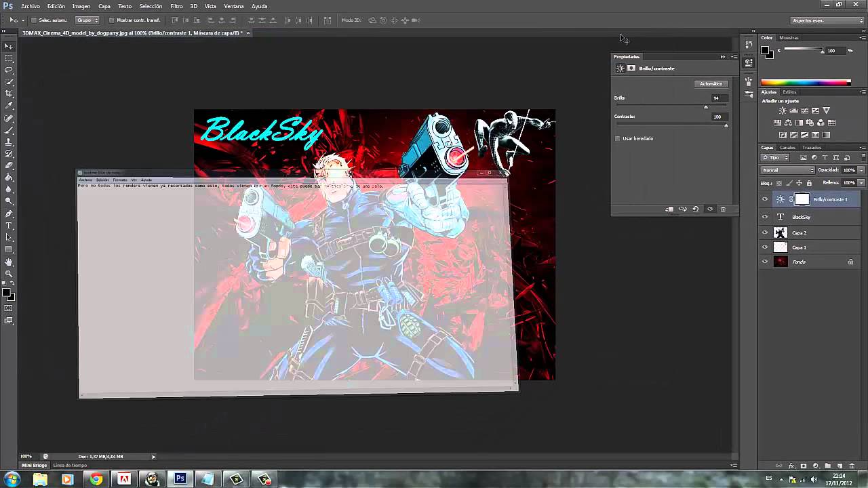Select the Horizontal Type tool
868x488 pixels.
[x=9, y=226]
